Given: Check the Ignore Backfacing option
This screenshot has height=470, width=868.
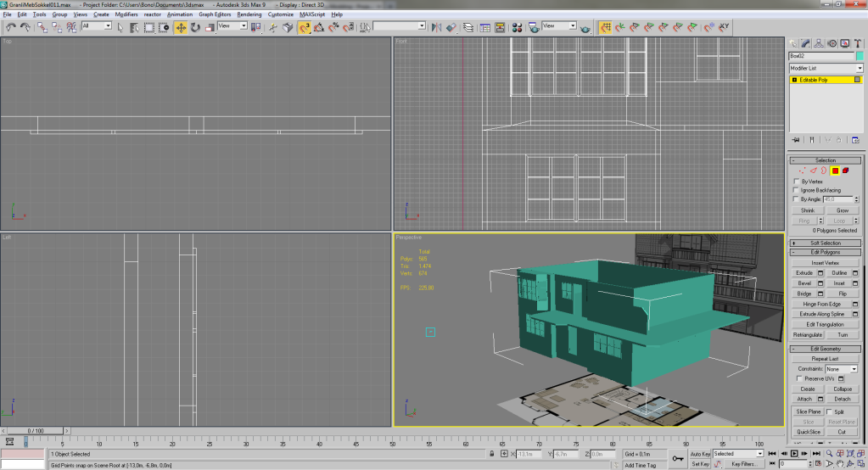Looking at the screenshot, I should pyautogui.click(x=796, y=190).
